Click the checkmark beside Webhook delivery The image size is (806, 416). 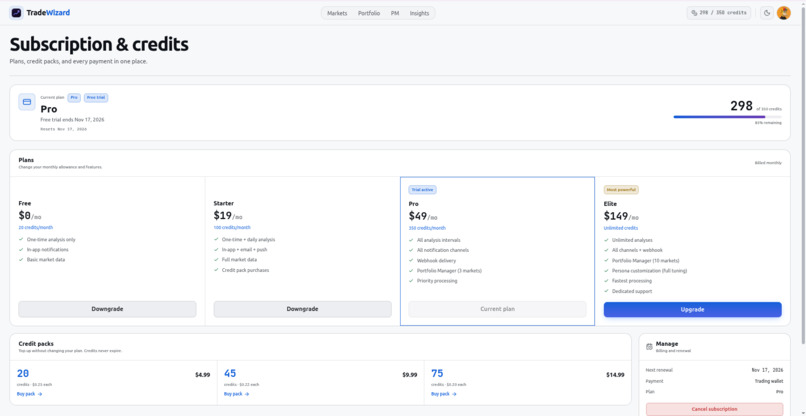click(x=411, y=260)
